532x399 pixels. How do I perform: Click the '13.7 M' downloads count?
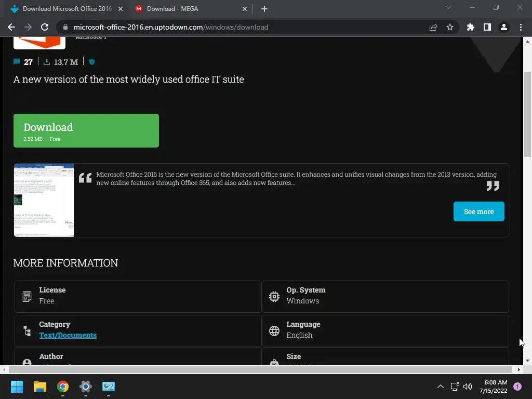coord(66,62)
